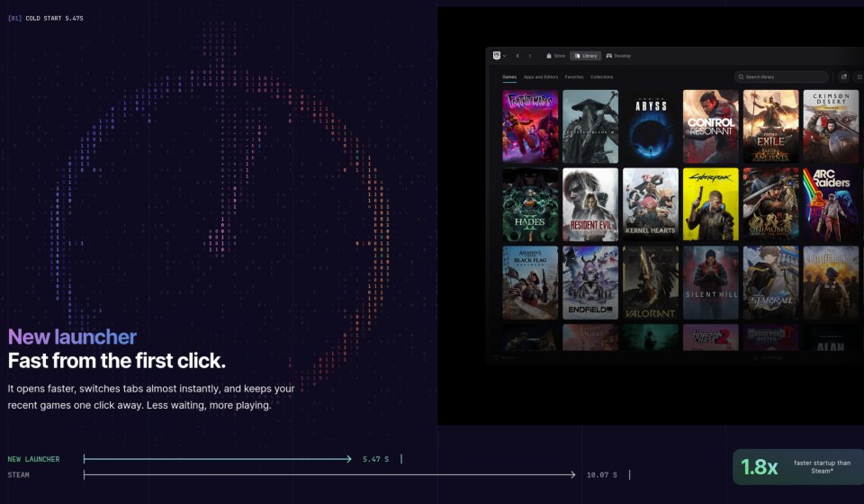This screenshot has width=864, height=504.
Task: Open the Valorant cover
Action: point(651,283)
